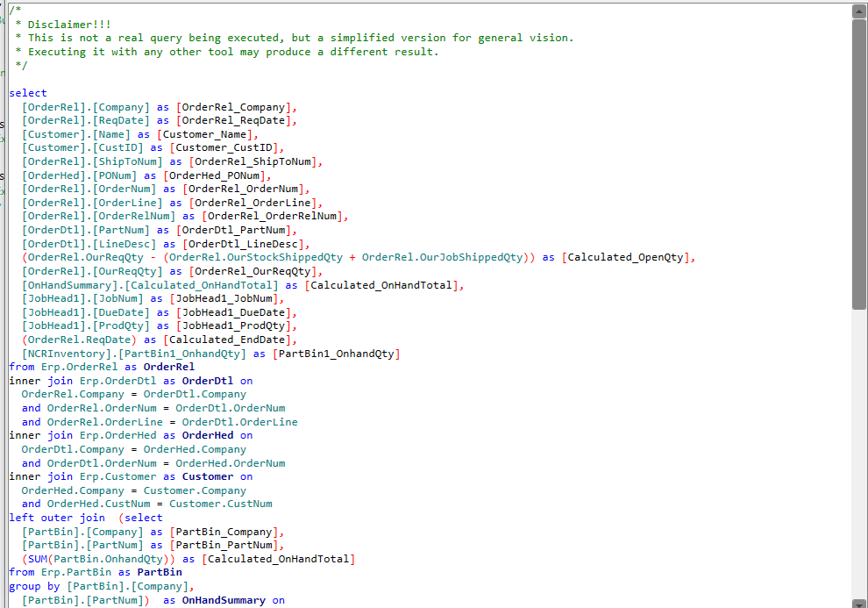
Task: Click the bold OrderDtl join alias
Action: point(208,381)
